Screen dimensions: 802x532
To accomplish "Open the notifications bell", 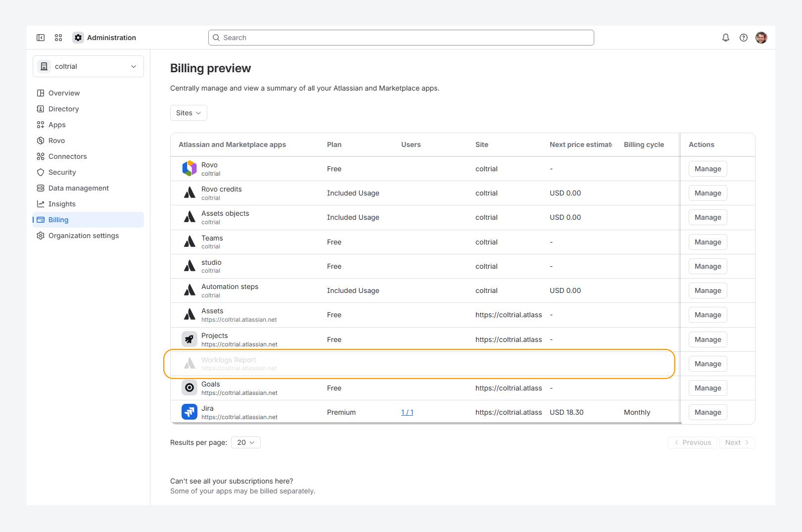I will (726, 38).
